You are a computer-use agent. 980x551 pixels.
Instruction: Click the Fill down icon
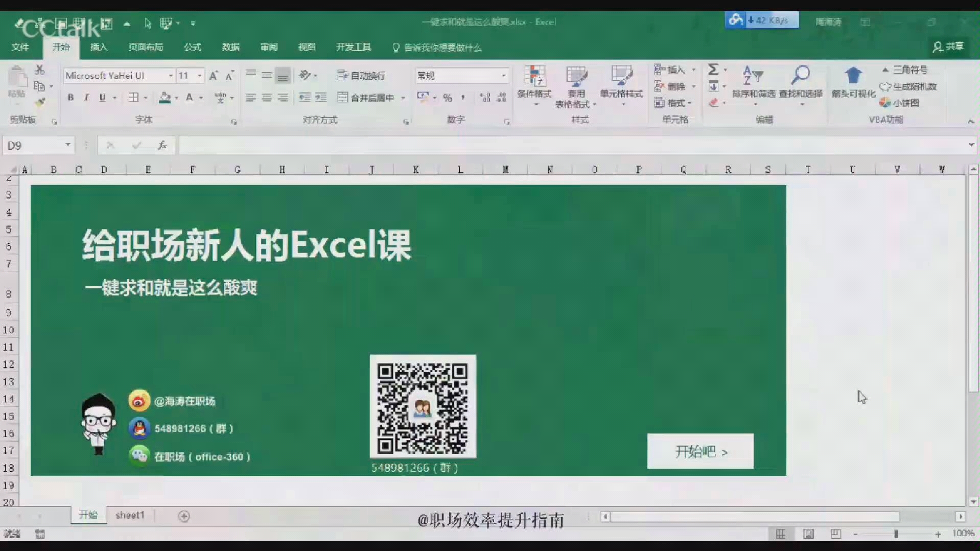[x=713, y=86]
